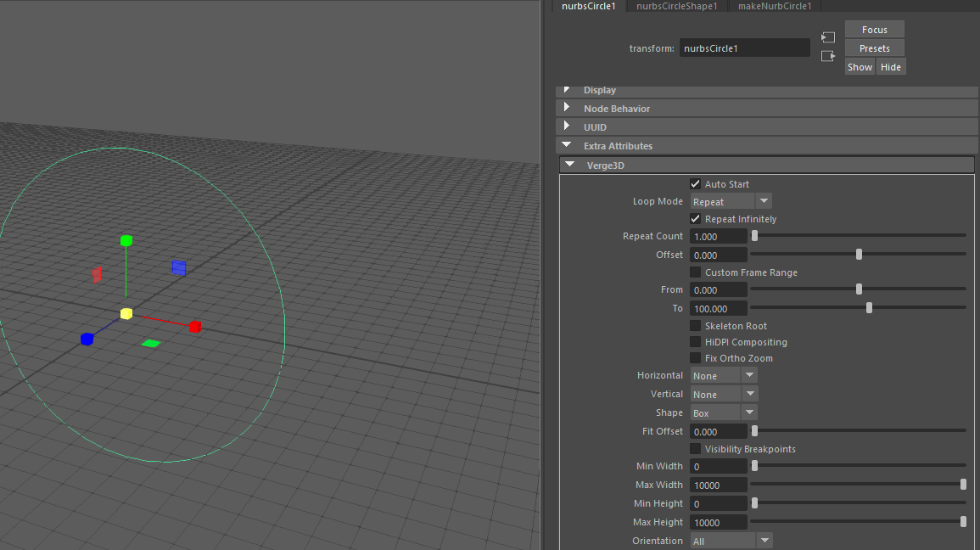Uncheck Repeat Infinitely
Screen dimensions: 980x550
pos(695,219)
